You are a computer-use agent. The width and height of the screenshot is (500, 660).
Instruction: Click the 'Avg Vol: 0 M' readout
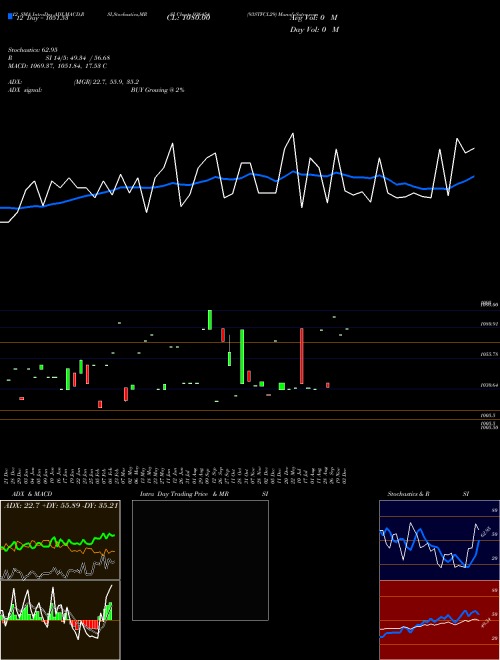click(x=314, y=18)
